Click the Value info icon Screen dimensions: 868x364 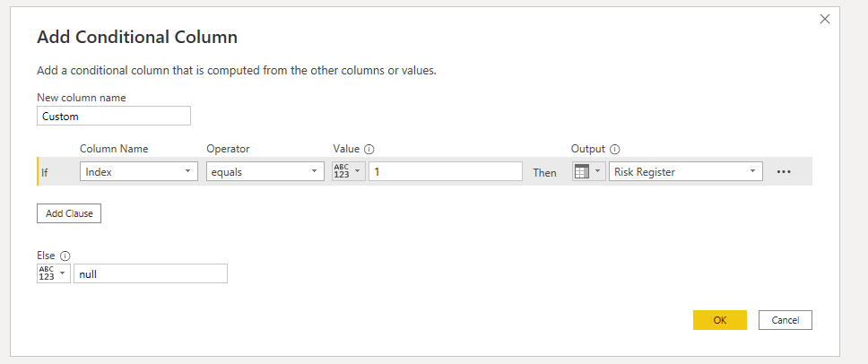pyautogui.click(x=369, y=150)
